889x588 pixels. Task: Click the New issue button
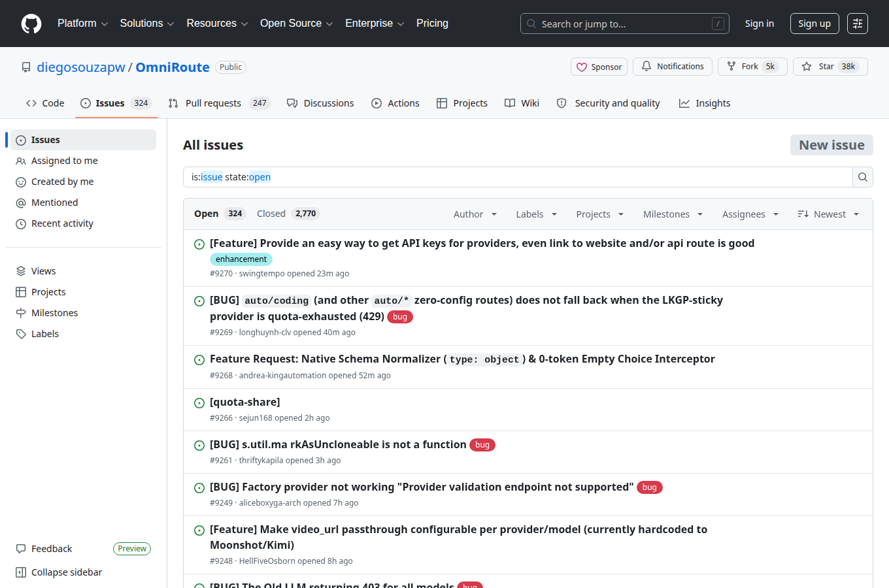831,145
